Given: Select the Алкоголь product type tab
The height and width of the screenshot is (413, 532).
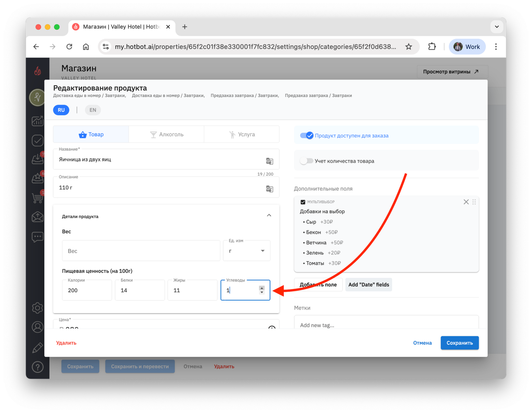Looking at the screenshot, I should tap(167, 134).
